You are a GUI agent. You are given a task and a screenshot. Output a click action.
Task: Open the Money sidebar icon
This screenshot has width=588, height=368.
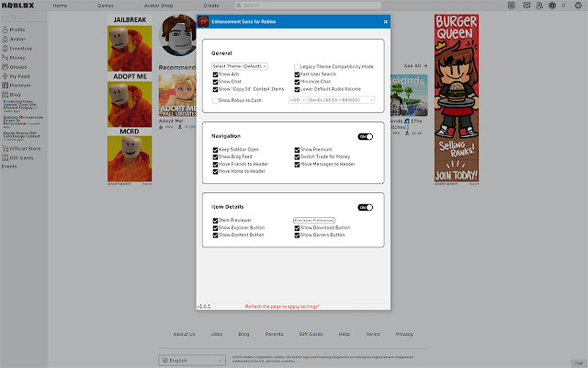(x=6, y=57)
